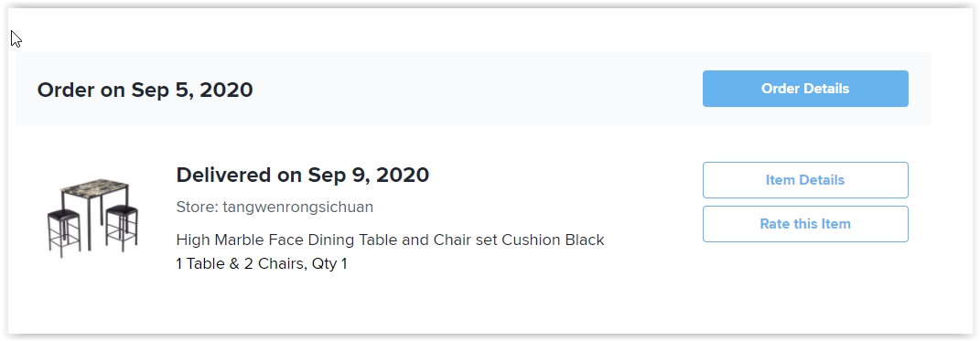Open the High Marble Face Dining Table title
Viewport: 980px width, 341px height.
pos(390,240)
